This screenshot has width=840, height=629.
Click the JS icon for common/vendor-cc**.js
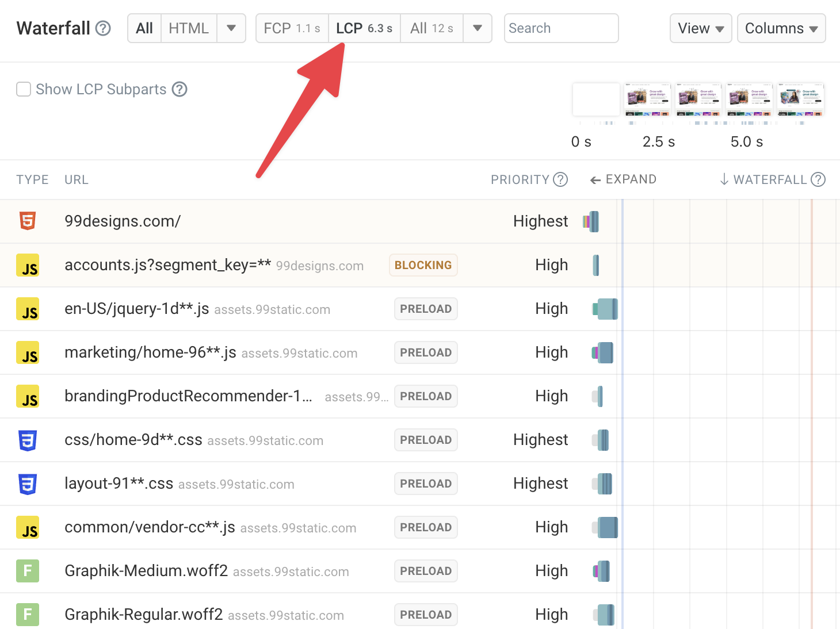(28, 527)
